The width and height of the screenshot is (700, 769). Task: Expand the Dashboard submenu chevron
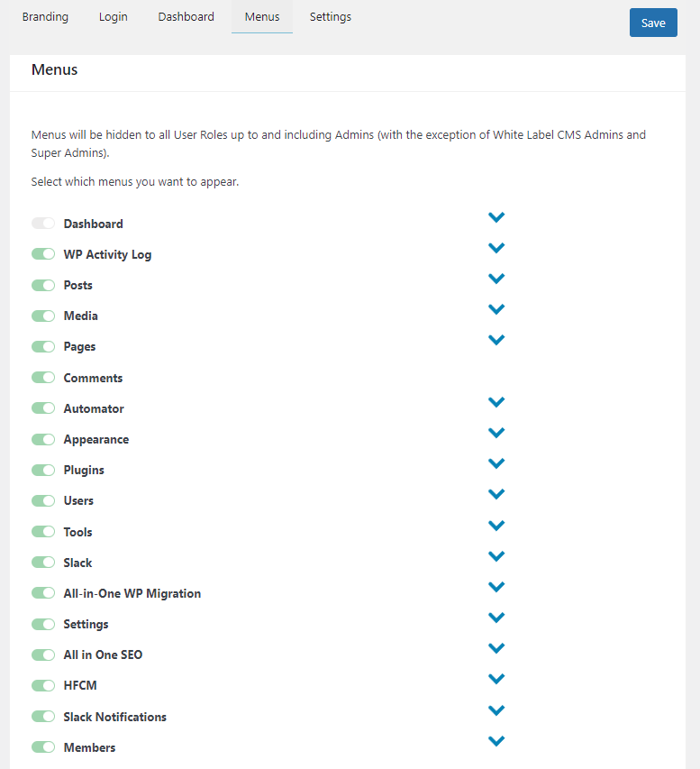coord(496,217)
